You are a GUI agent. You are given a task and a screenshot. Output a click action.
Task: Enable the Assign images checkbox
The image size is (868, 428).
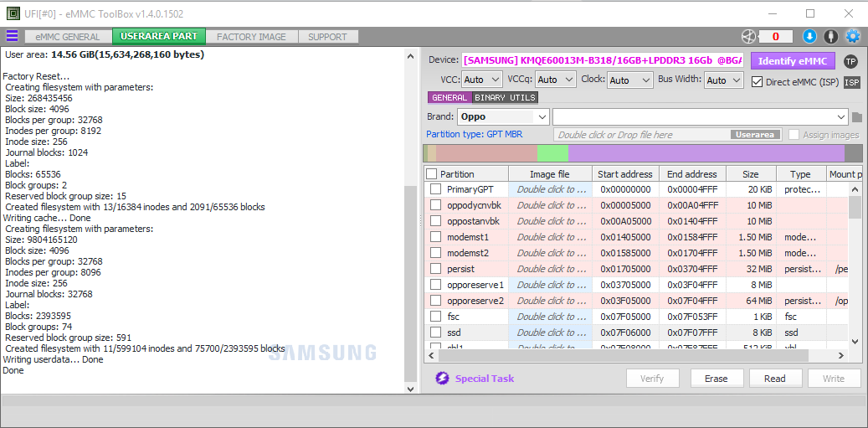tap(794, 135)
